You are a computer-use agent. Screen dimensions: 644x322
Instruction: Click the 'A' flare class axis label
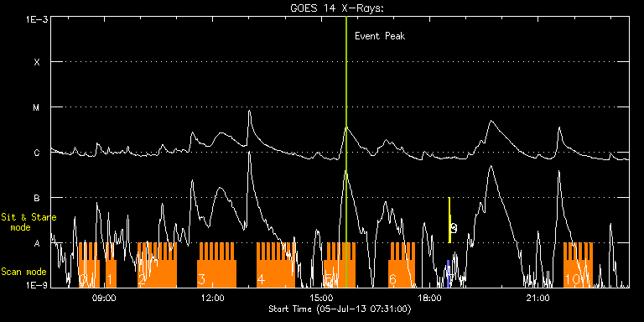[x=37, y=243]
